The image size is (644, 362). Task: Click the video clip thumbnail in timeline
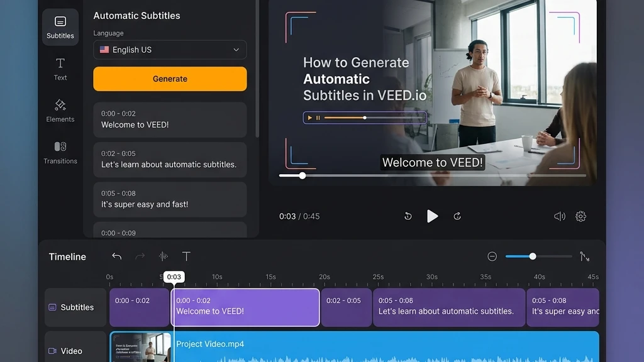coord(140,347)
